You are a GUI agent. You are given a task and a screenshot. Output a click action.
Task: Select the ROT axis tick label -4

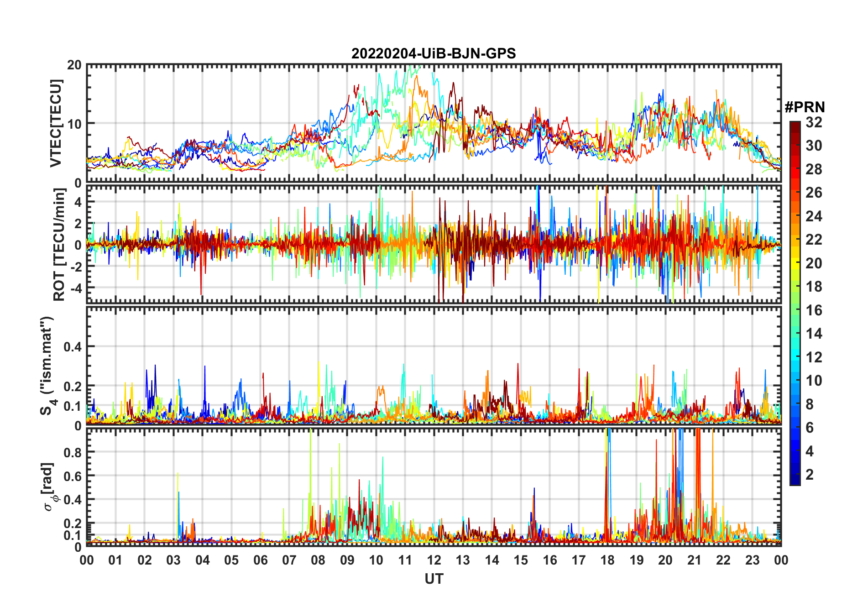76,288
